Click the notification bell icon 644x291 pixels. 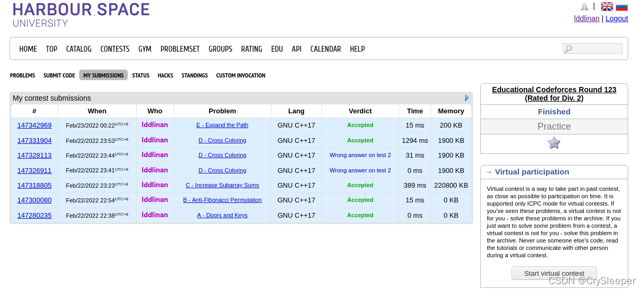click(584, 7)
